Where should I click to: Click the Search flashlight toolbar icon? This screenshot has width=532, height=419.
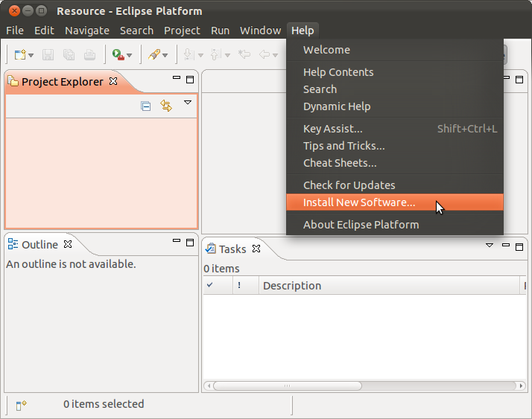point(154,54)
